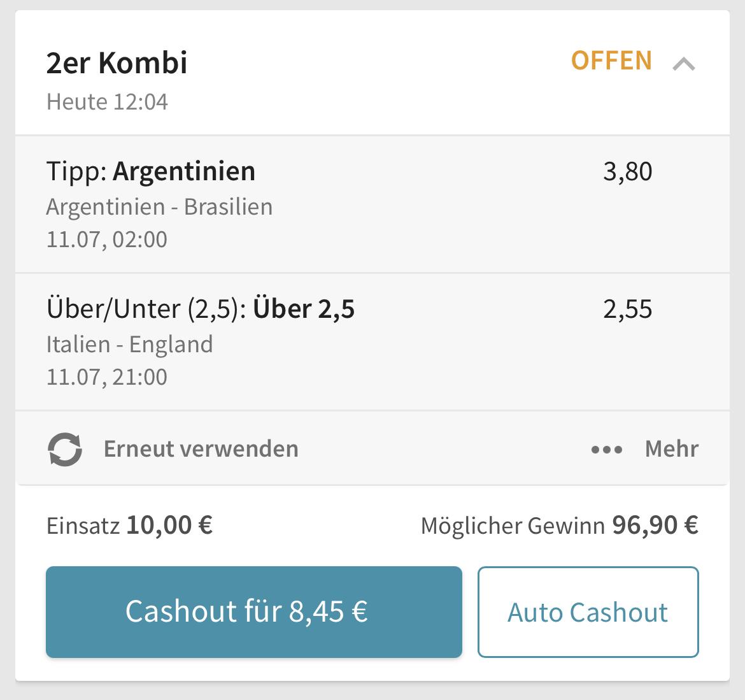Click the Heute 12:04 timestamp

[107, 102]
